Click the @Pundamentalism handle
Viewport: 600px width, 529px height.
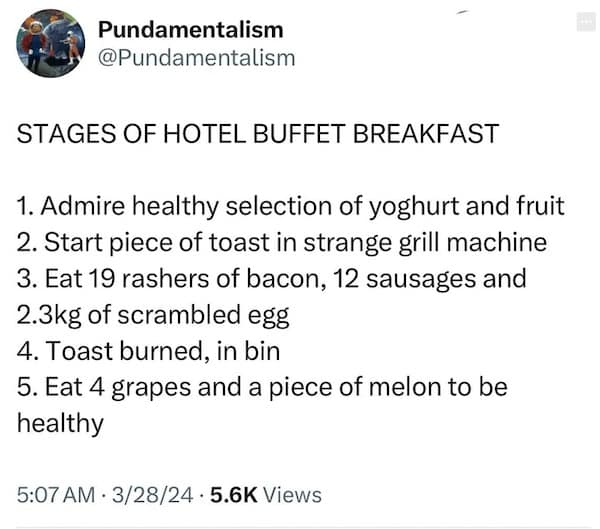pyautogui.click(x=196, y=58)
